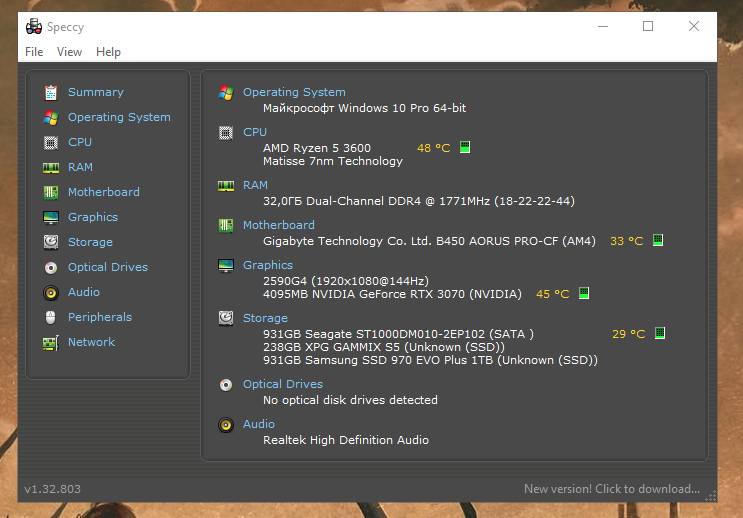This screenshot has height=518, width=743.
Task: Click the Motherboard icon in summary panel
Action: pyautogui.click(x=226, y=226)
